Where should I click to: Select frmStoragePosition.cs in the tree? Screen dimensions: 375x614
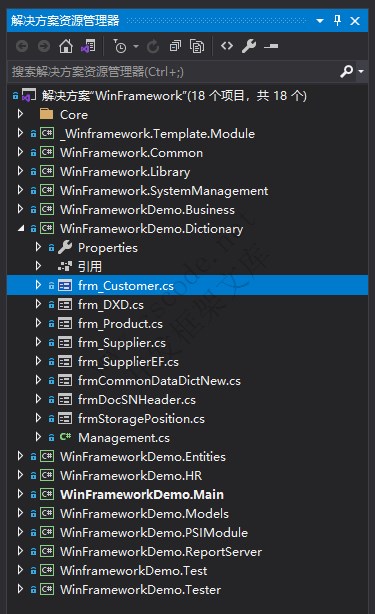pos(141,419)
